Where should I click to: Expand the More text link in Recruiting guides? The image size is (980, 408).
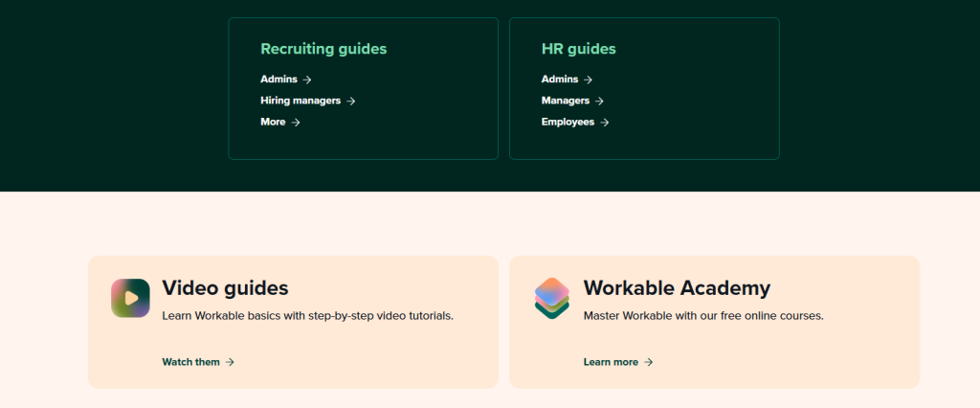[273, 122]
